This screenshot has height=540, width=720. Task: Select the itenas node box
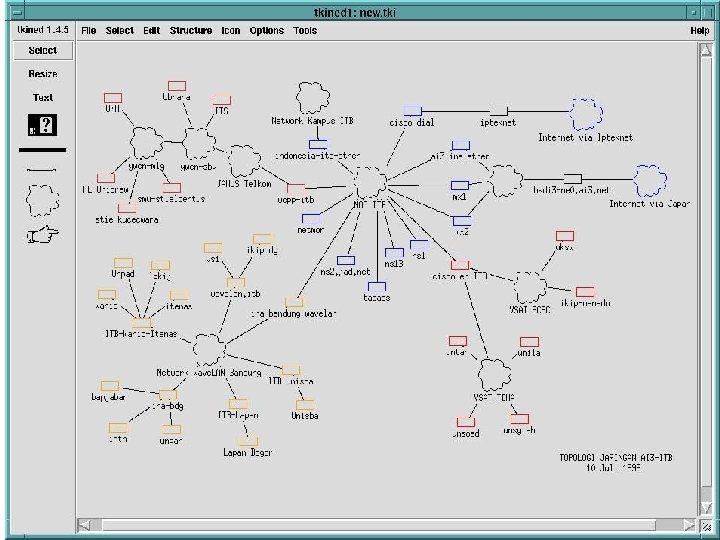click(180, 295)
